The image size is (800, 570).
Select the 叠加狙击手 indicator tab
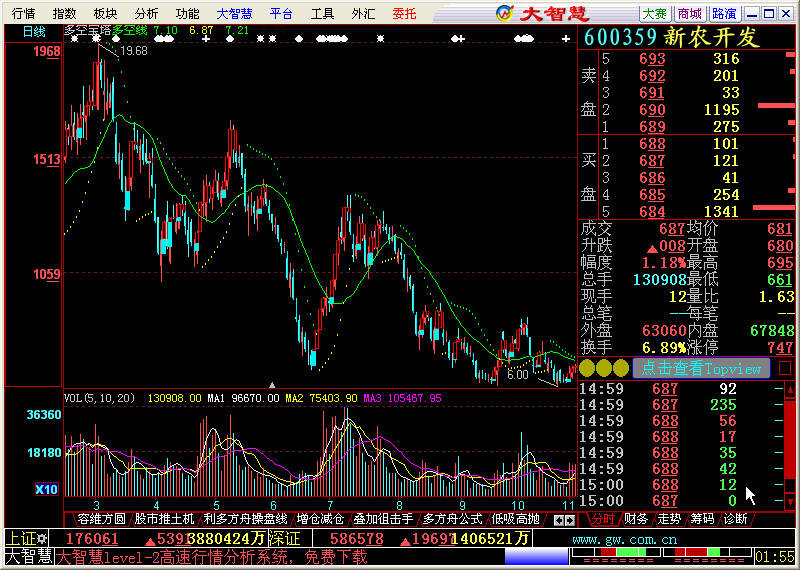pos(383,519)
